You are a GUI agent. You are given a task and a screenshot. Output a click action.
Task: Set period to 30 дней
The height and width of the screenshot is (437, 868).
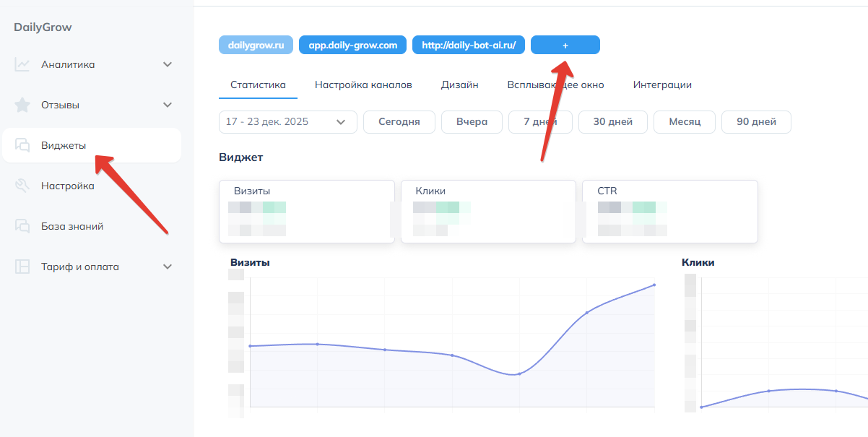(x=611, y=122)
